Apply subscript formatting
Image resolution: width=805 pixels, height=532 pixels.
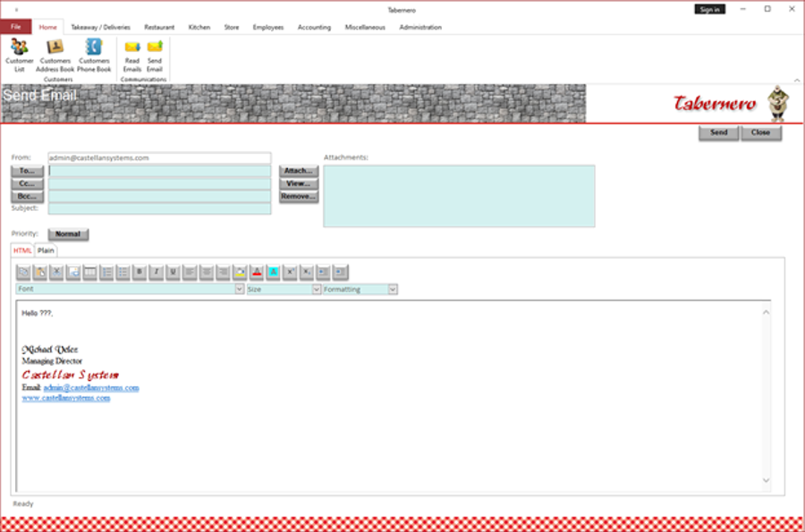pos(306,272)
